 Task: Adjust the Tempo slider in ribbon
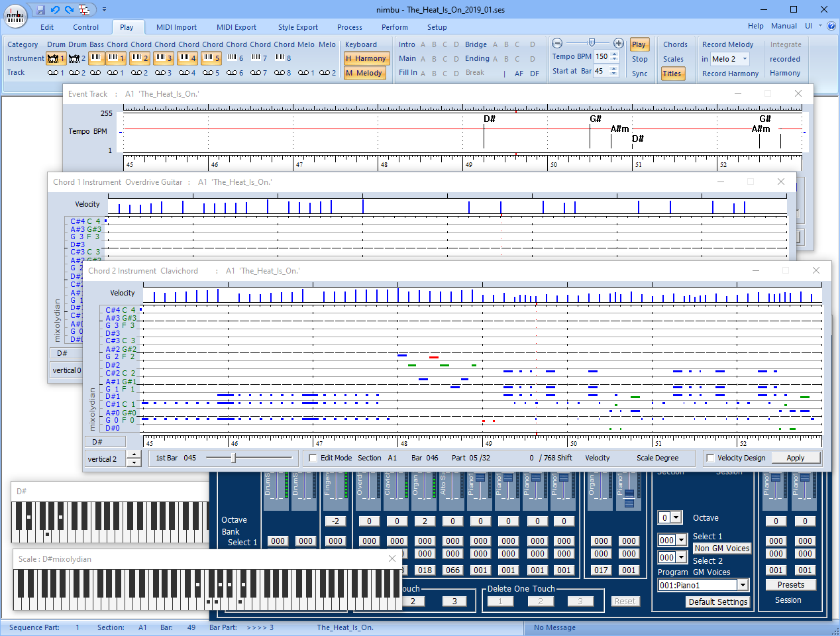pos(592,43)
